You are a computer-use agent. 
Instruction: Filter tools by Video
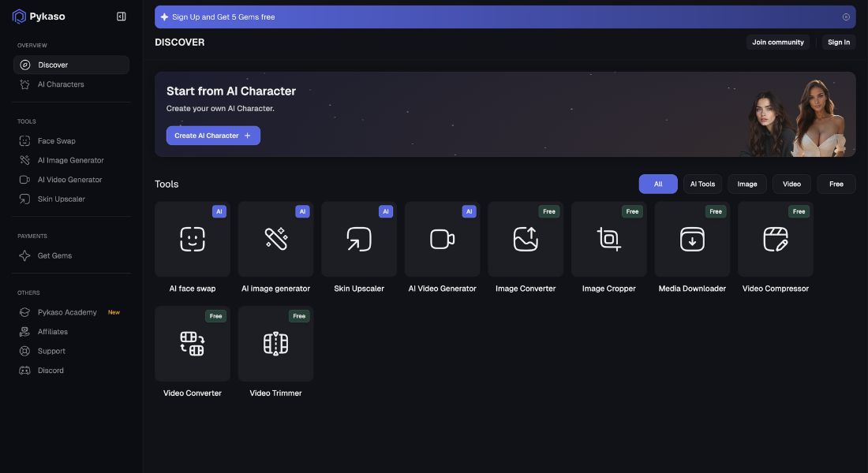point(791,184)
